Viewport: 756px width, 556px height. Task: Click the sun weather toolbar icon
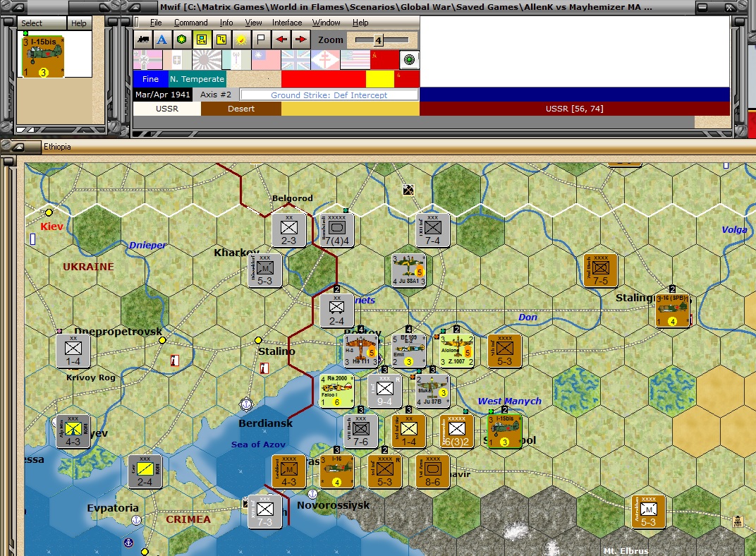(x=241, y=40)
